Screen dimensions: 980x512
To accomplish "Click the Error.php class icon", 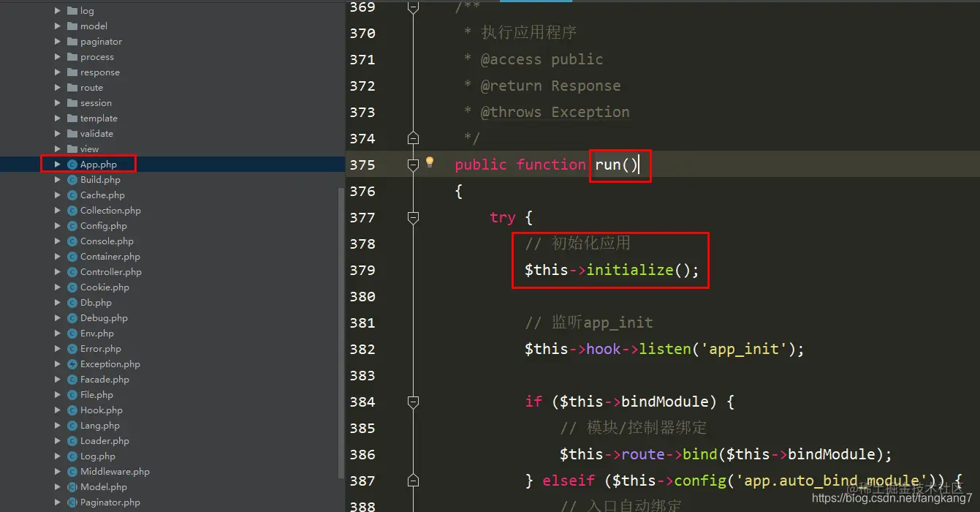I will 72,349.
